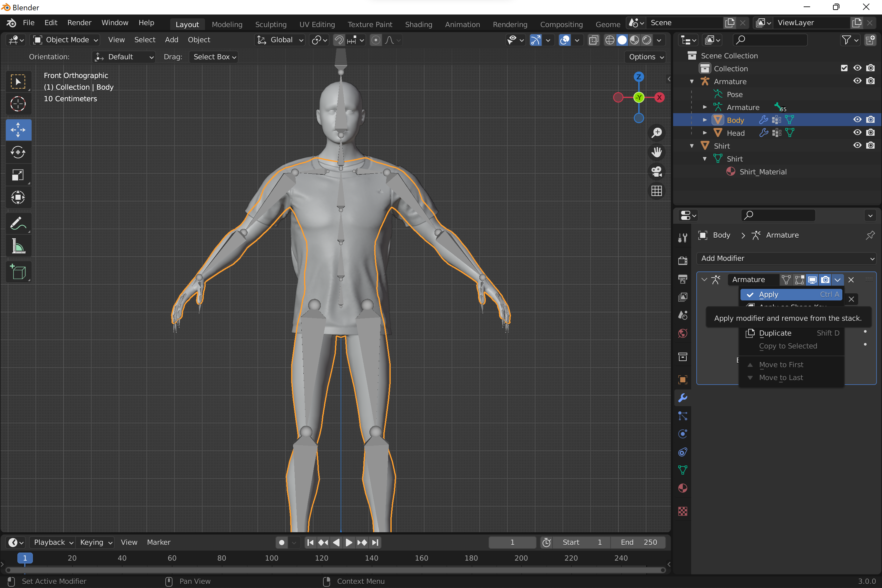Switch to the Sculpting workspace tab

[x=271, y=24]
